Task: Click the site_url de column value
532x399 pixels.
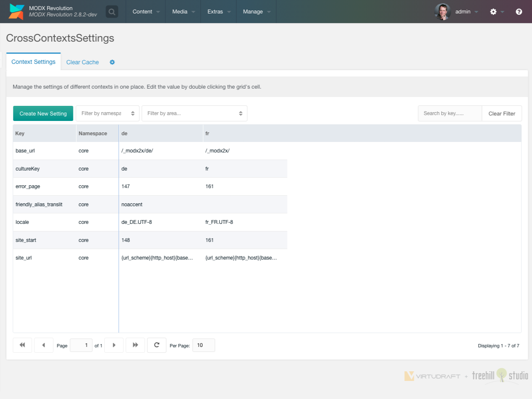Action: (x=161, y=258)
